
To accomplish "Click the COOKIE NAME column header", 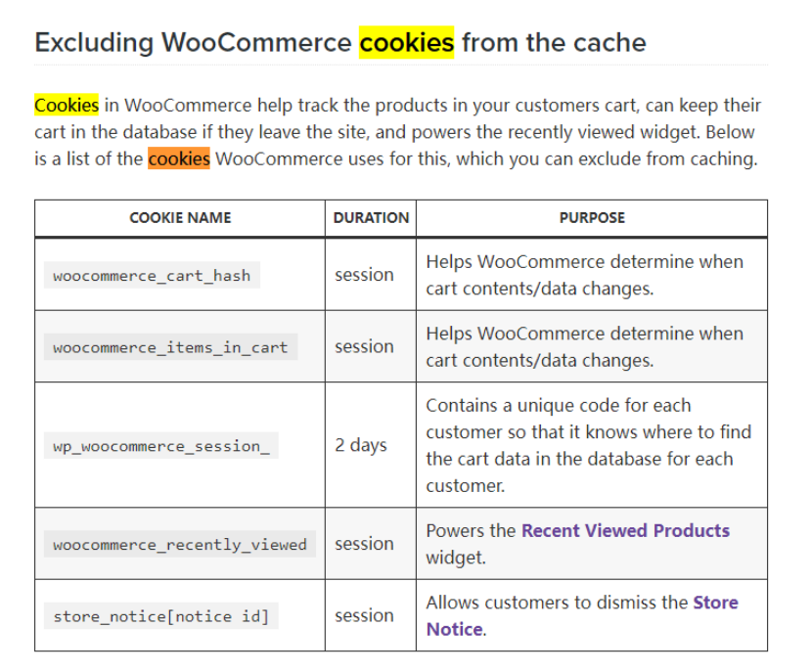I will tap(180, 218).
